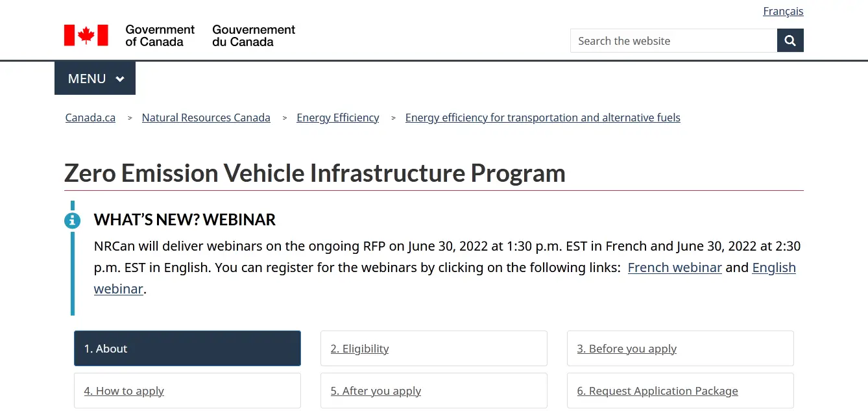Screen dimensions: 868x411
Task: Switch language to Français
Action: [783, 11]
